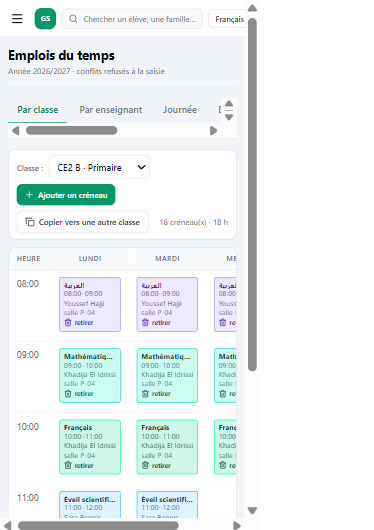Click trash icon on Mardi 08:00 Arabic slot

(145, 322)
